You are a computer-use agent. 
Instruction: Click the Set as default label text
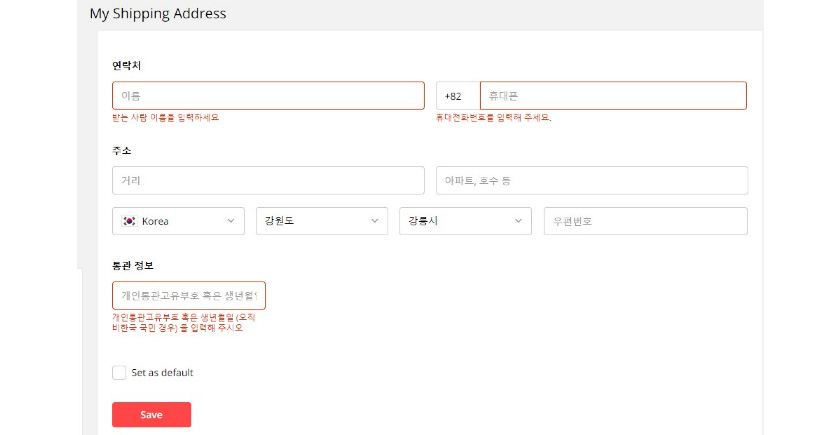point(162,372)
